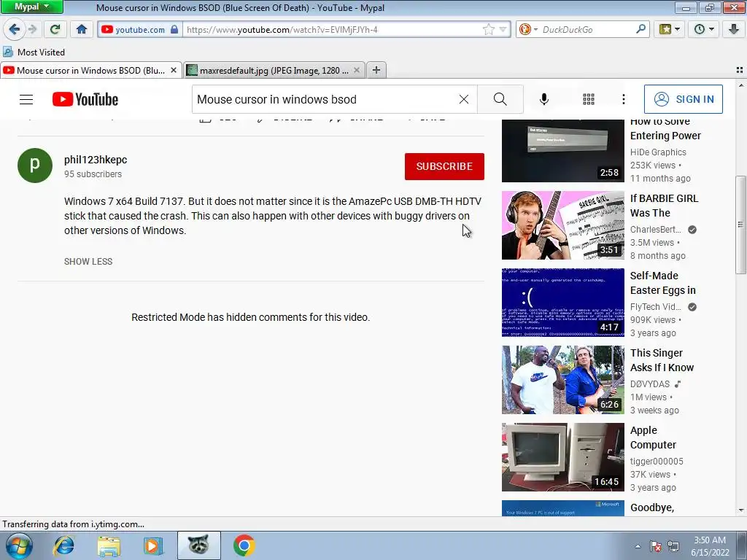Open the URL history dropdown arrow
747x560 pixels.
(x=503, y=29)
